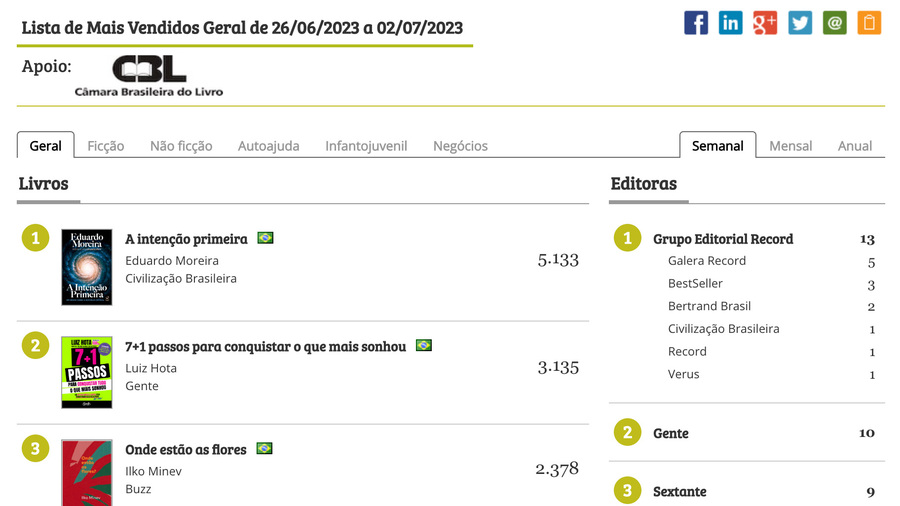Click the rank 1 badge in Livros list
Screen dimensions: 900x506
pyautogui.click(x=36, y=238)
